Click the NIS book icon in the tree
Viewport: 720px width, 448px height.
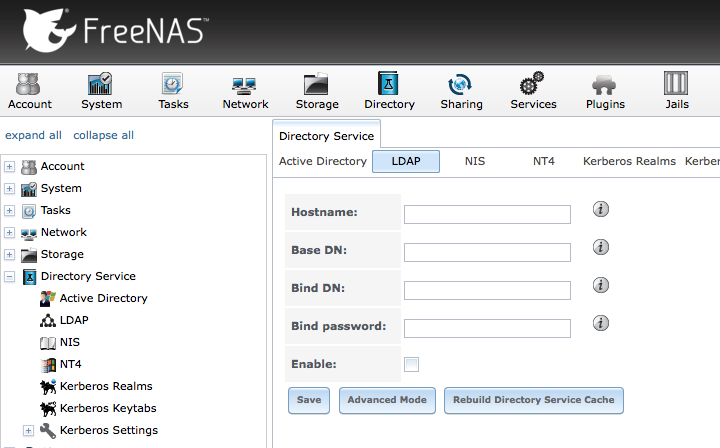pyautogui.click(x=48, y=343)
